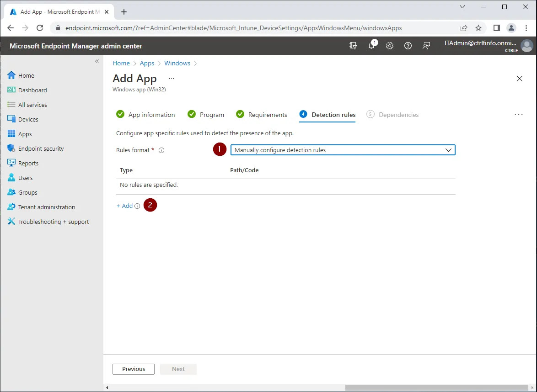Screen dimensions: 537x392
Task: Click the Next button
Action: pos(178,369)
